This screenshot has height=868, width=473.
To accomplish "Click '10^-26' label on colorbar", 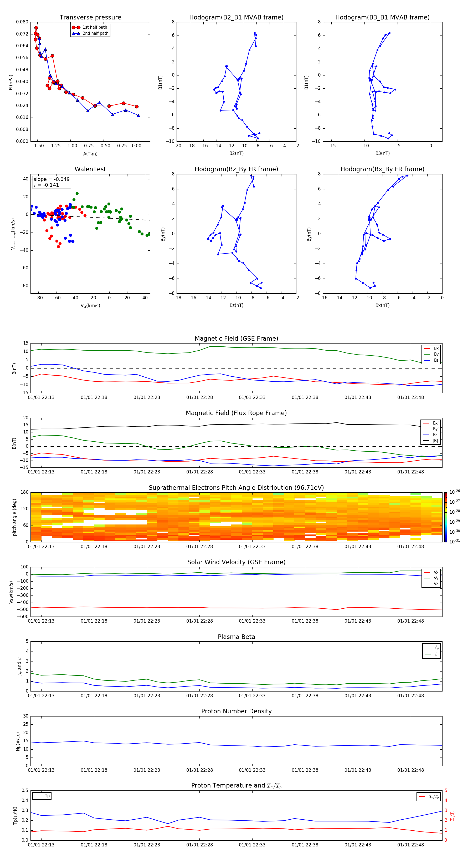I will 455,492.
